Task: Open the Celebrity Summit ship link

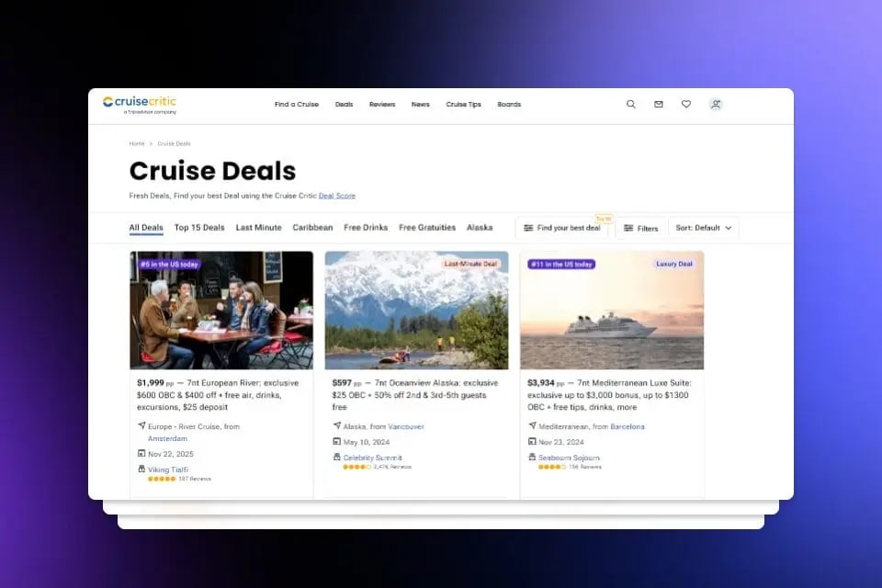Action: click(x=372, y=458)
